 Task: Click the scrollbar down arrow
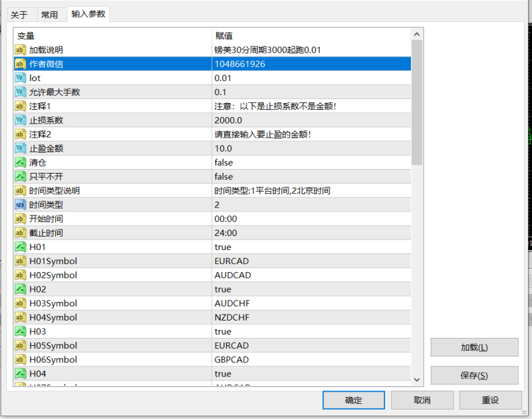(417, 379)
